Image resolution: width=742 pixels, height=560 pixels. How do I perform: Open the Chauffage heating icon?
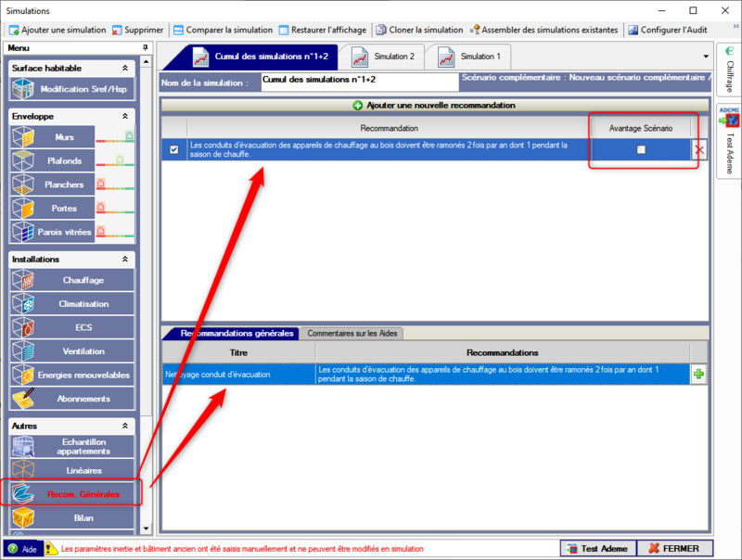click(23, 280)
